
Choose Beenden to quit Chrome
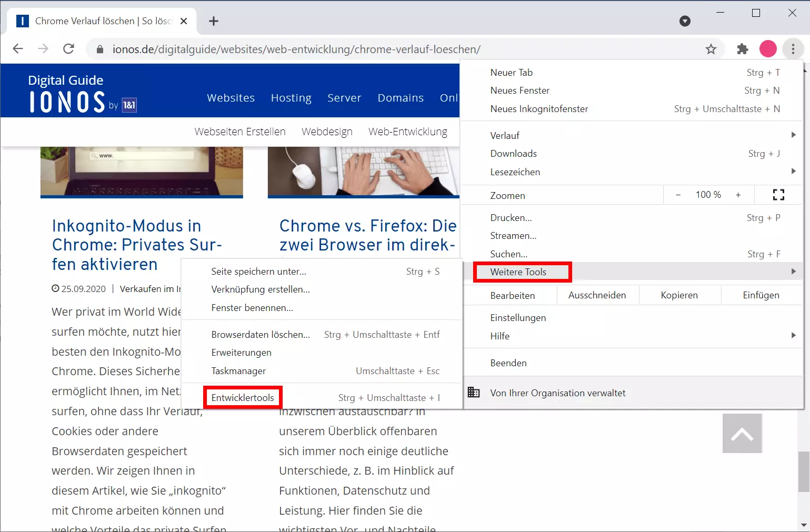(x=632, y=363)
